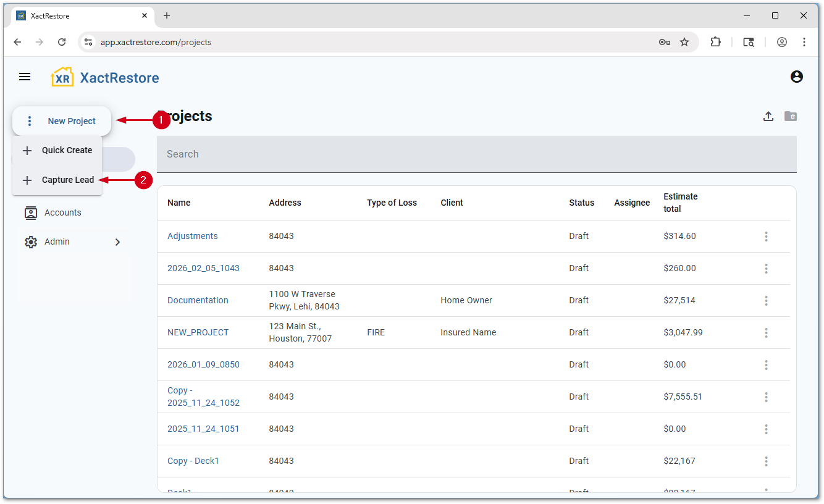Toggle the sidebar with the hamburger icon

[x=25, y=77]
